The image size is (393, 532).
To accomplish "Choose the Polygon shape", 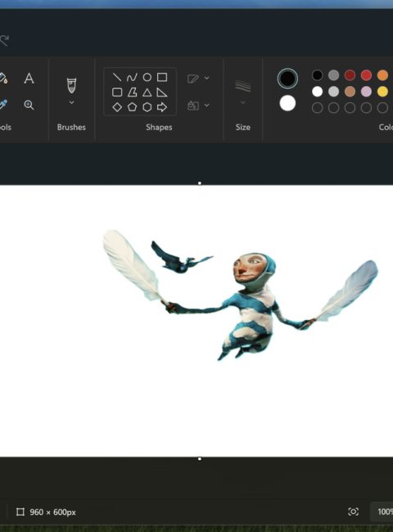I will click(132, 92).
